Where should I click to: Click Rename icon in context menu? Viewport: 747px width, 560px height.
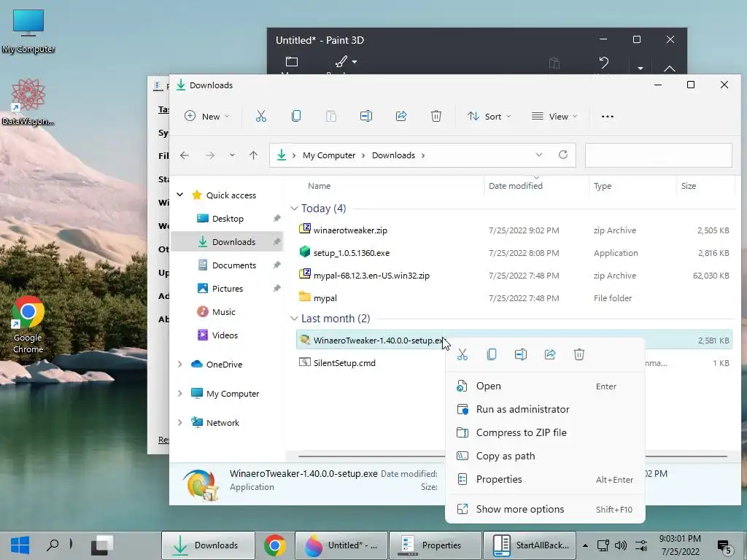pyautogui.click(x=521, y=354)
